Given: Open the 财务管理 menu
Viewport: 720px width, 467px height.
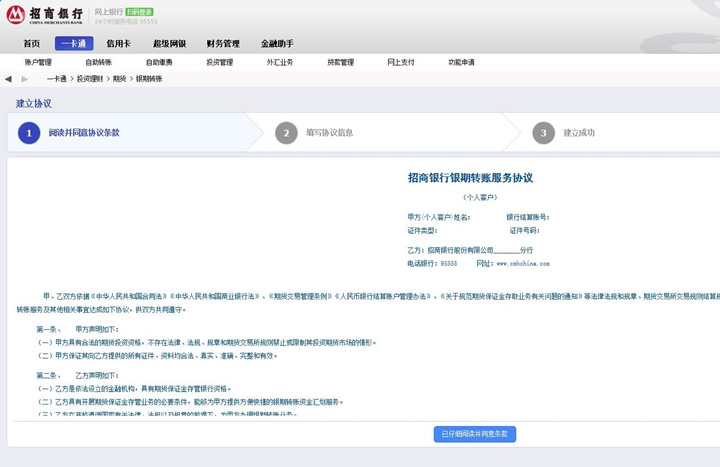Looking at the screenshot, I should (223, 44).
